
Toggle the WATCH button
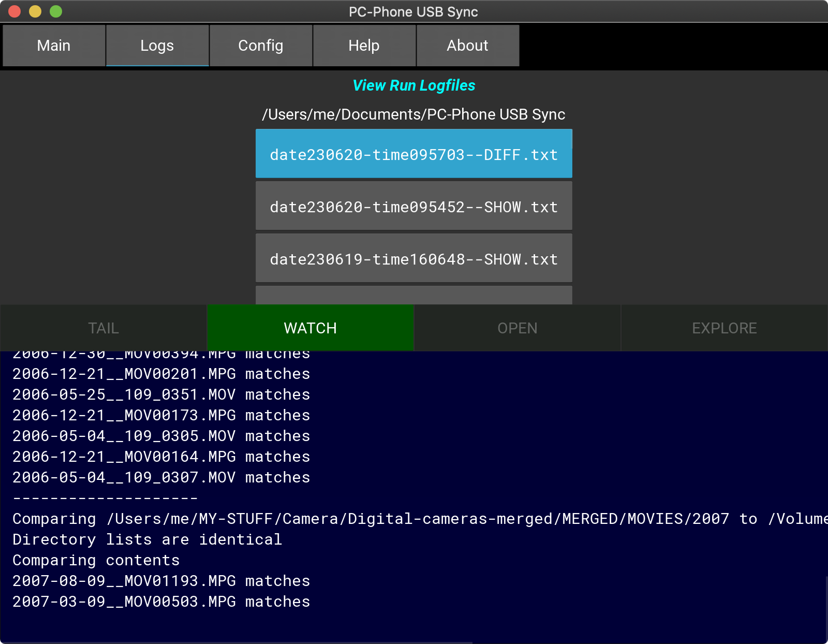click(x=310, y=328)
